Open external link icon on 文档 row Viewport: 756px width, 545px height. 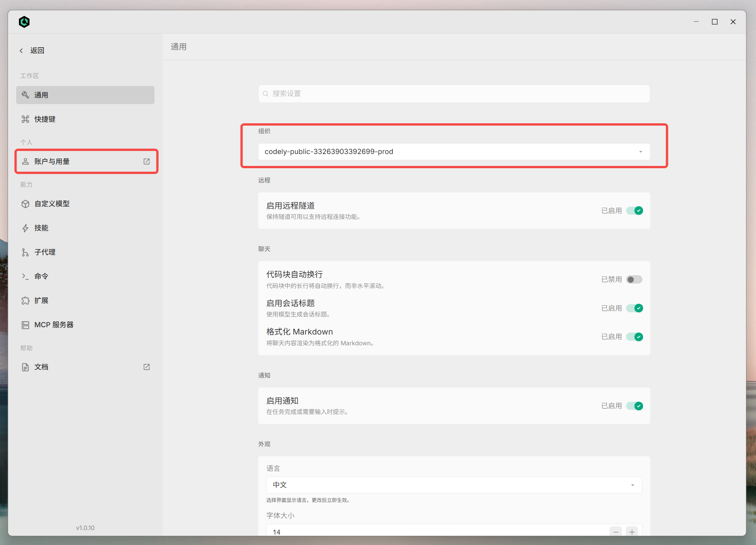146,367
